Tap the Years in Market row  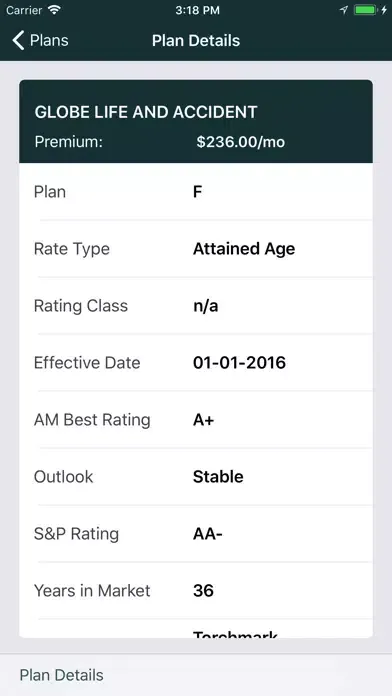tap(196, 591)
